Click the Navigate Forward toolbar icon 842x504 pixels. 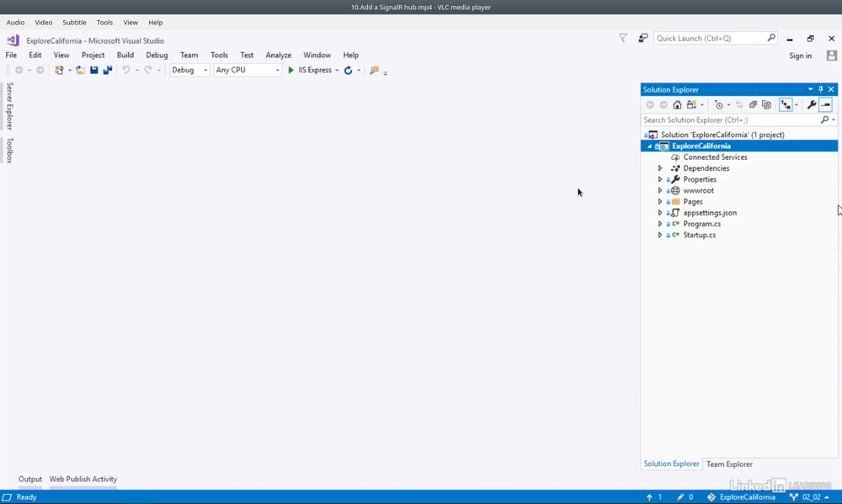tap(40, 71)
